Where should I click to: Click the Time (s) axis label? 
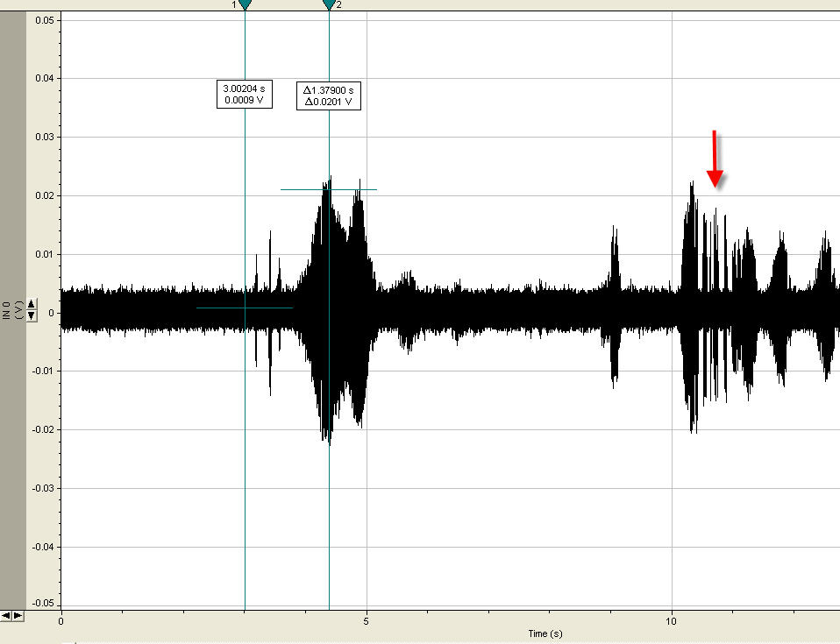pos(545,633)
